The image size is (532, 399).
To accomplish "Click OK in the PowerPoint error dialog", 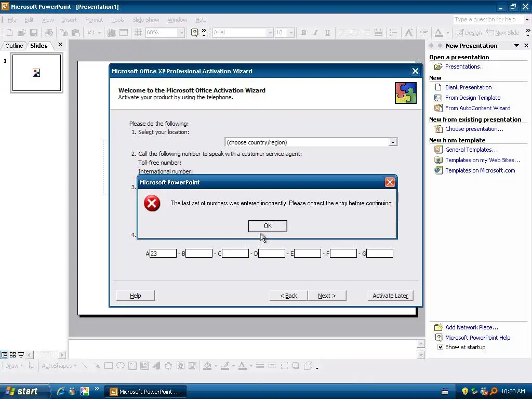I will click(268, 226).
